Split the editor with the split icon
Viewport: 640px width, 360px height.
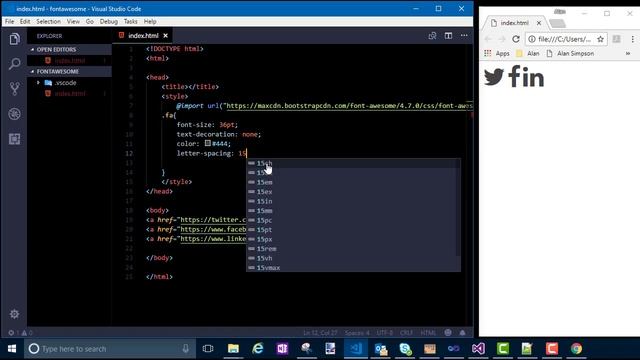pos(448,36)
